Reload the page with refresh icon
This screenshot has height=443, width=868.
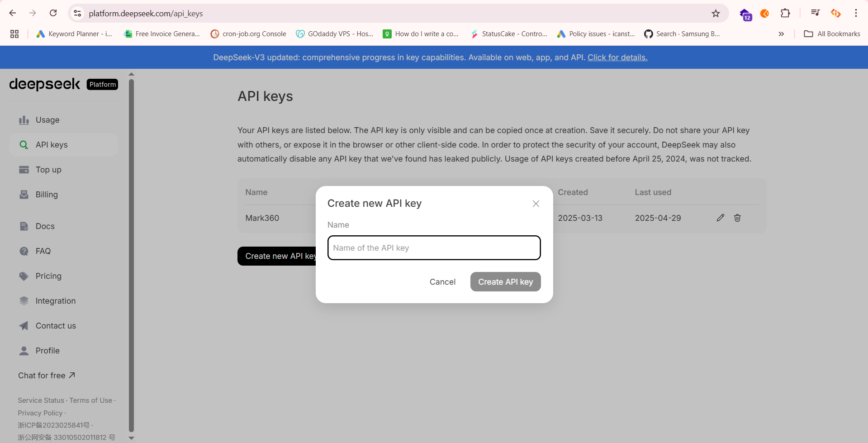(53, 13)
